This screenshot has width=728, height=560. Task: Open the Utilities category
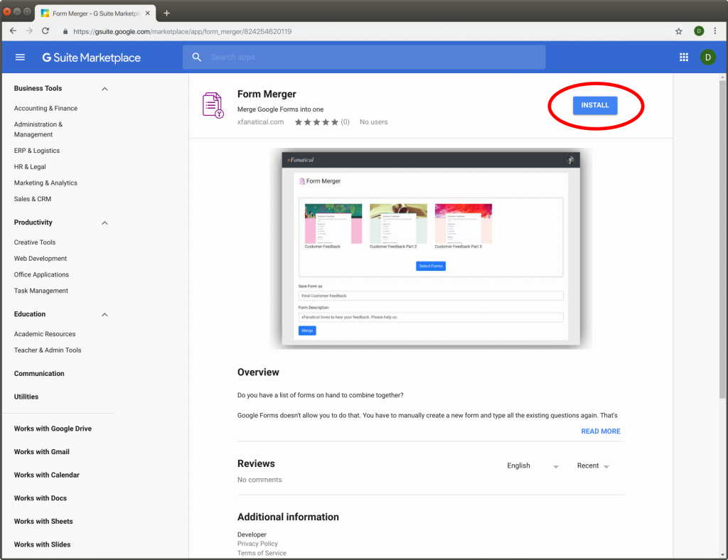(x=26, y=397)
